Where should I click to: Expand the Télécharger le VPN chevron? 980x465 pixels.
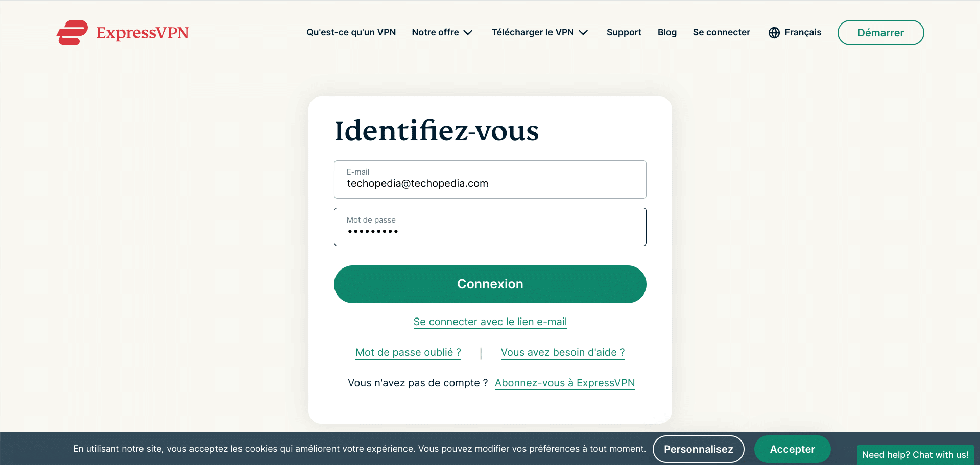click(583, 33)
